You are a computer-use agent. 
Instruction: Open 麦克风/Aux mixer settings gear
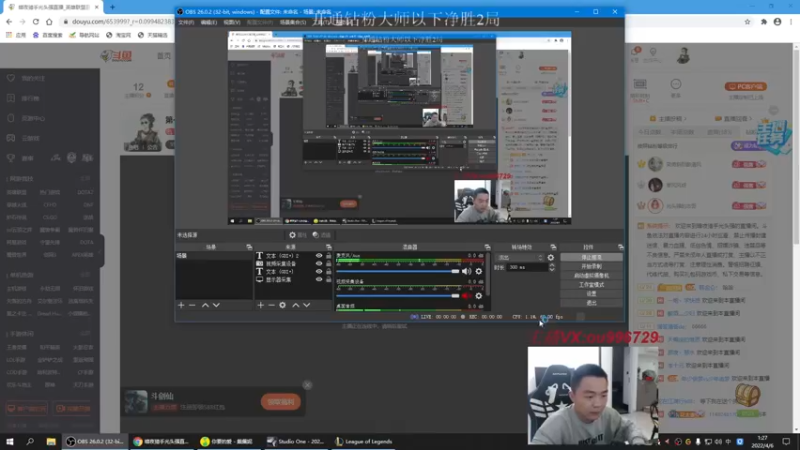(x=479, y=271)
